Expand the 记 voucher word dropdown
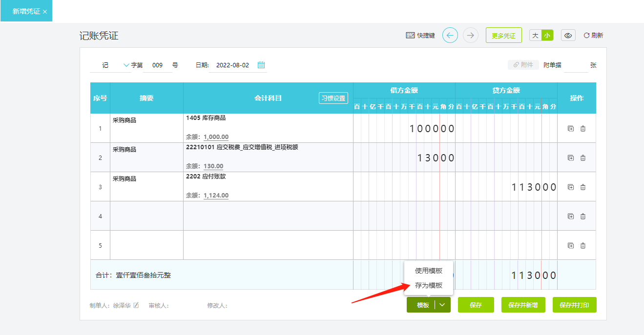The width and height of the screenshot is (644, 335). pos(126,65)
